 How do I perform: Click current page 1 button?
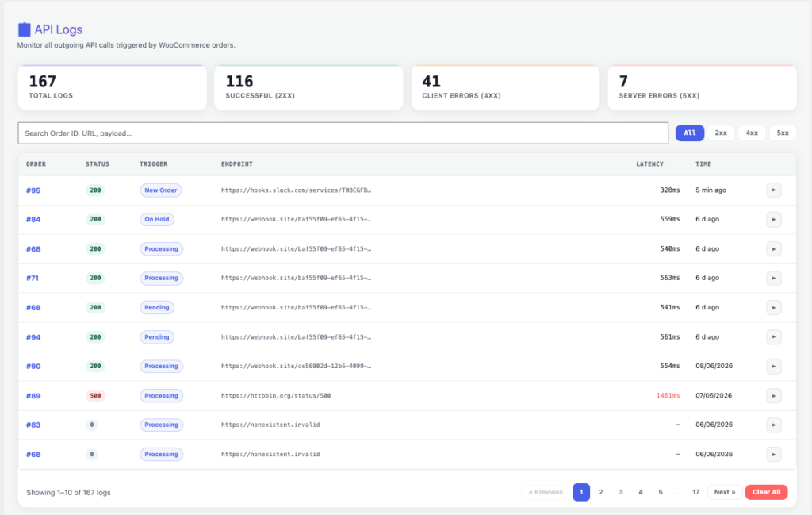[x=581, y=492]
